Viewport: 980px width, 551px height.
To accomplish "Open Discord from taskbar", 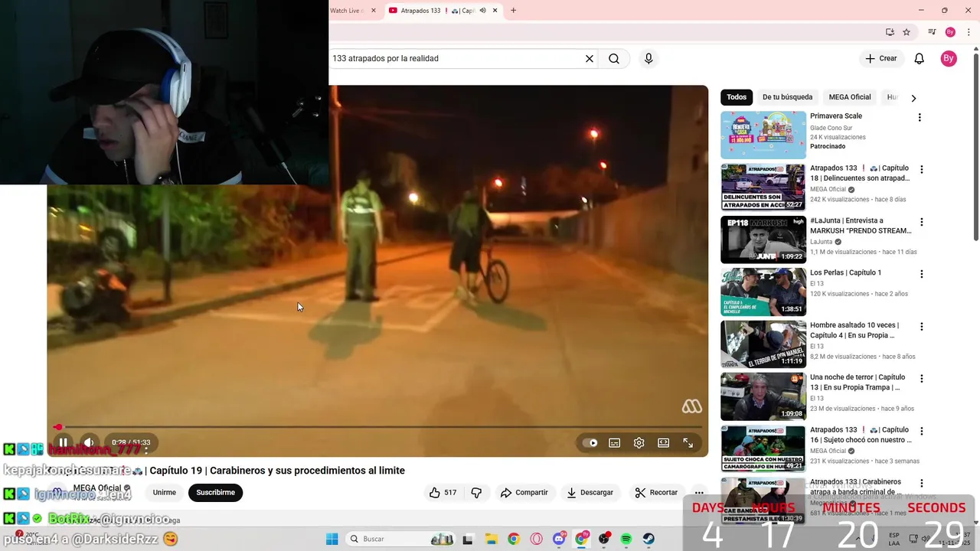I will point(559,539).
